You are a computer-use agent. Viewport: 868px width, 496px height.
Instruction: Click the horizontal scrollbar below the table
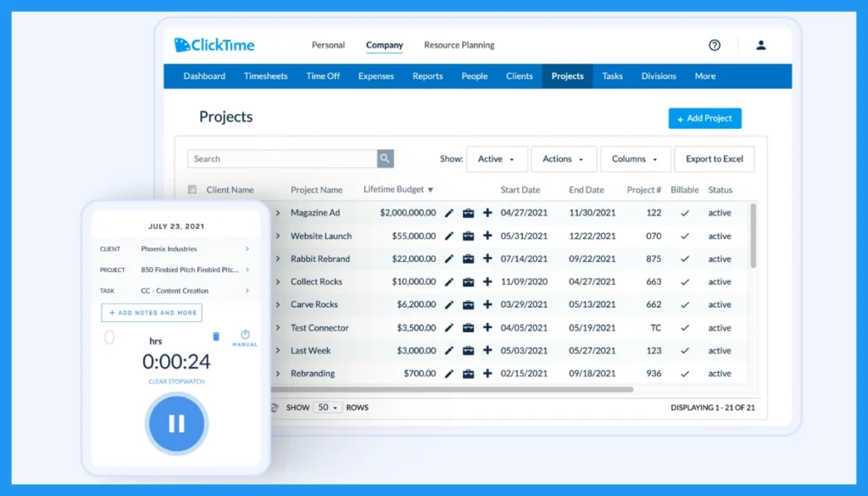[x=451, y=390]
